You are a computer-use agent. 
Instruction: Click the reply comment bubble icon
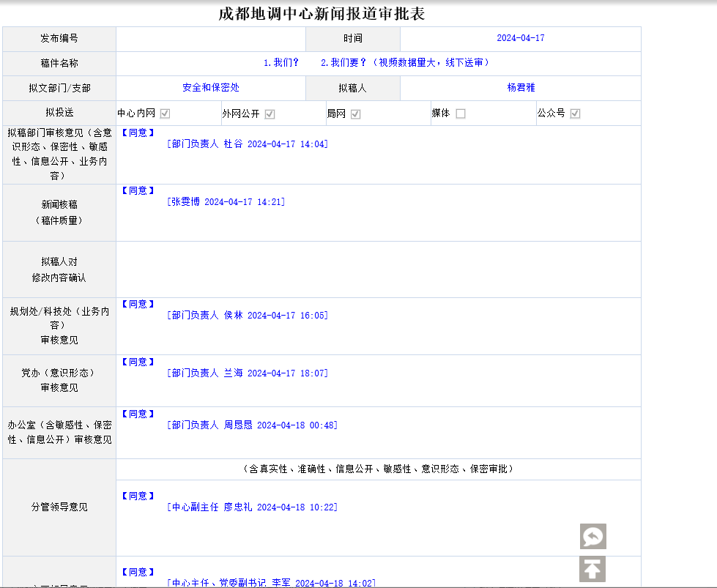[x=592, y=537]
